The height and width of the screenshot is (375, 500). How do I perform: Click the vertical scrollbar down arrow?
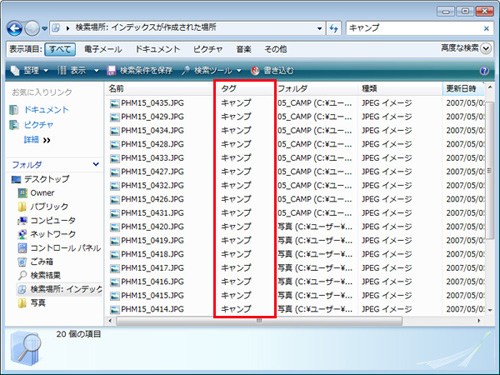click(x=490, y=310)
